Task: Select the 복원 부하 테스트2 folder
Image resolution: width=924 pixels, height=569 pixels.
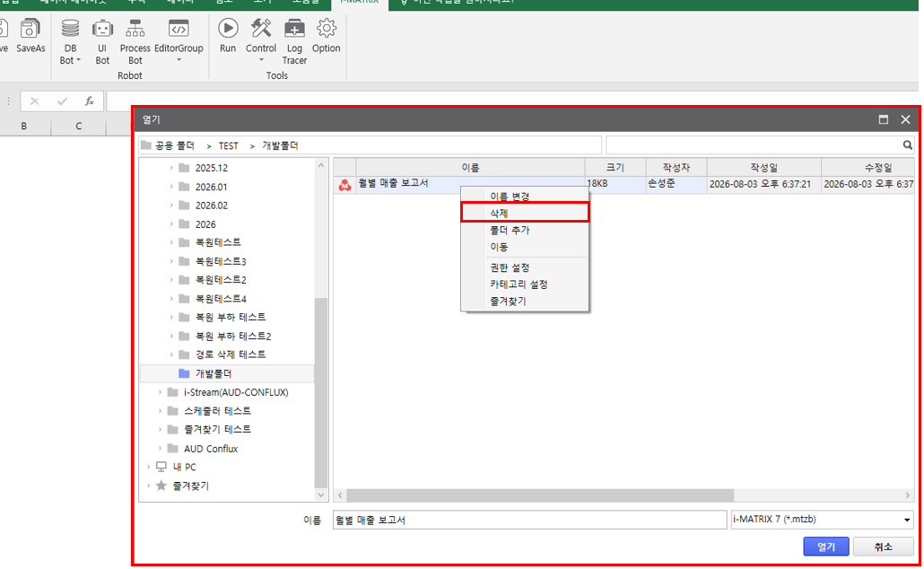Action: [x=233, y=336]
